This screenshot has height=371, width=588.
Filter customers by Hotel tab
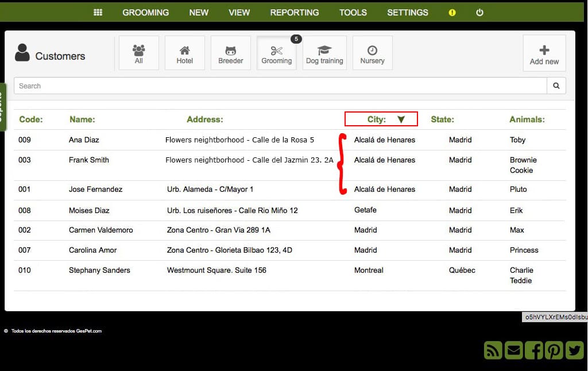185,53
